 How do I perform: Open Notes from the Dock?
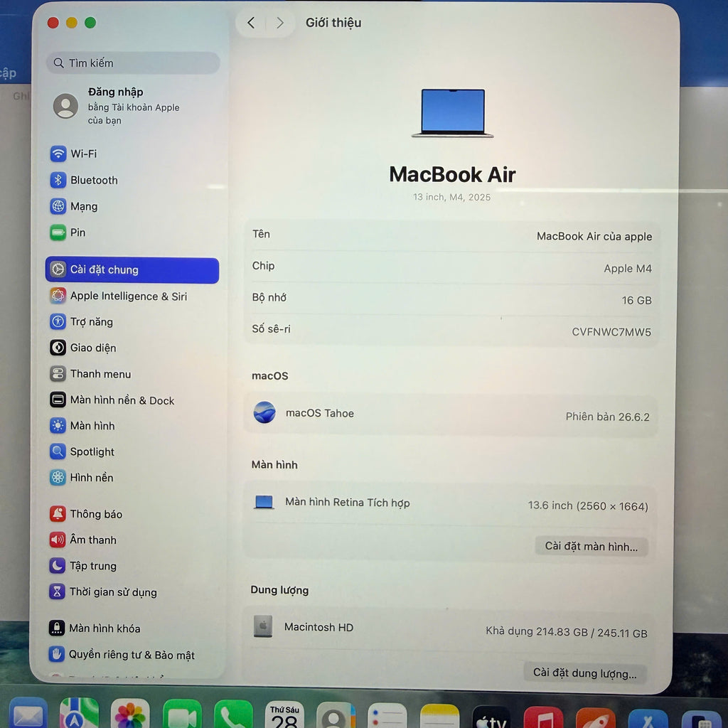point(439,717)
